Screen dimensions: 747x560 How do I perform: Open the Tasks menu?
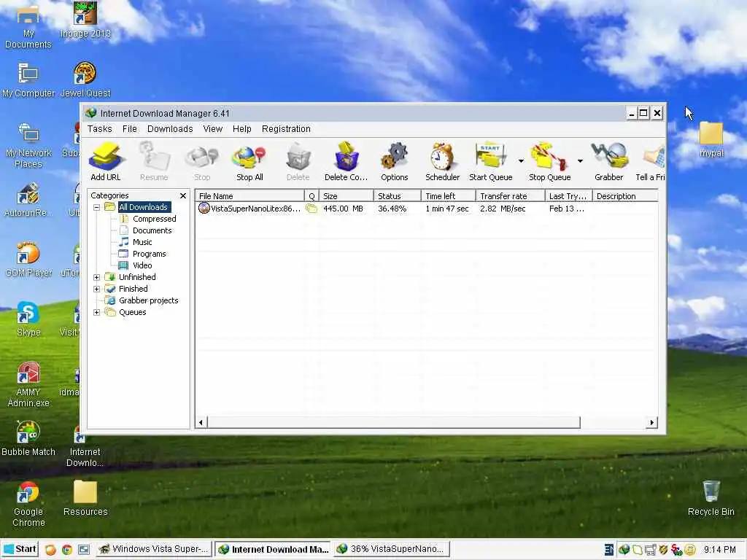(99, 129)
